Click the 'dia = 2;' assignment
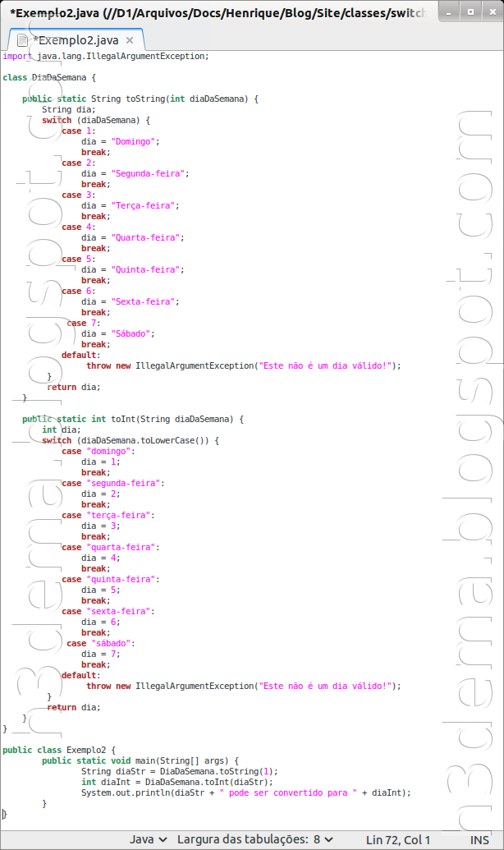The image size is (504, 850). 101,494
